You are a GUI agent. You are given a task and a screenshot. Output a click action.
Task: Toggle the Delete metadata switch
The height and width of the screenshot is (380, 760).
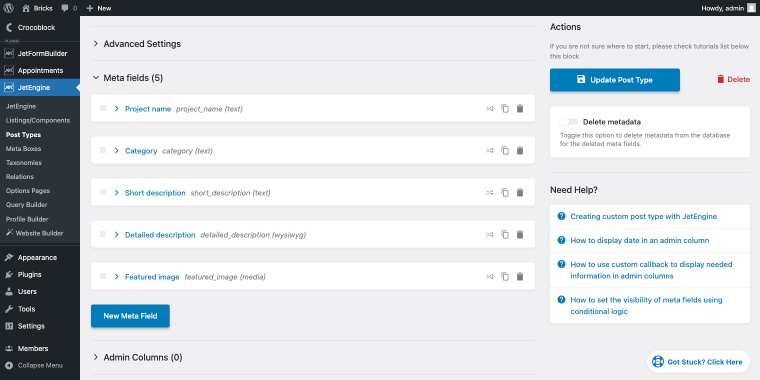569,122
